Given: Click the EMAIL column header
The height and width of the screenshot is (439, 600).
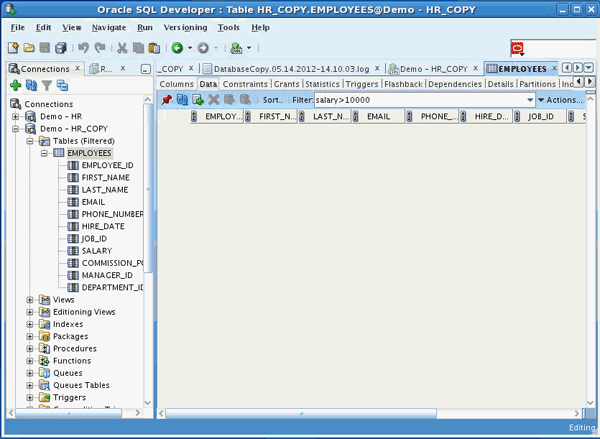Looking at the screenshot, I should pyautogui.click(x=378, y=117).
